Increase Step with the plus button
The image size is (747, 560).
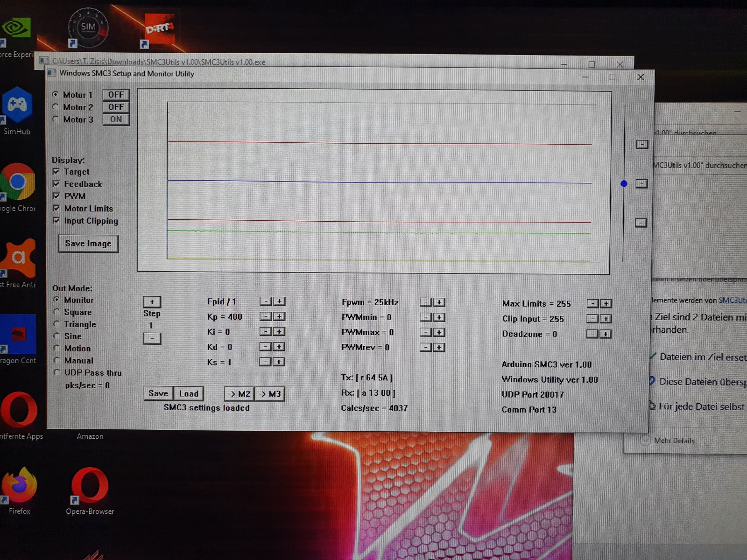(152, 302)
